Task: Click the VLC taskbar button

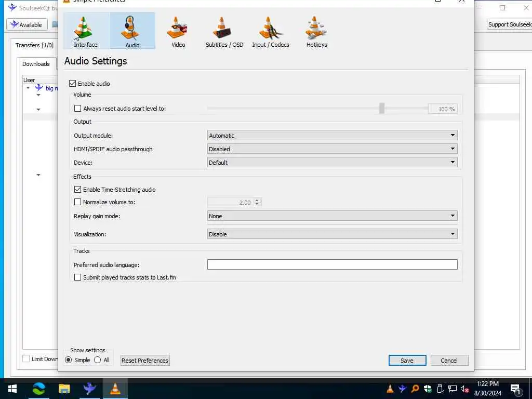Action: [x=115, y=389]
